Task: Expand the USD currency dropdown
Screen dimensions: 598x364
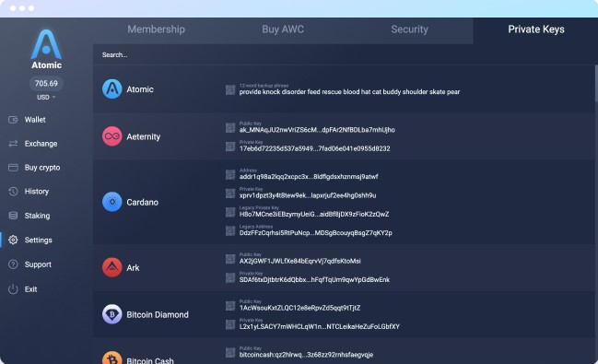Action: click(46, 98)
